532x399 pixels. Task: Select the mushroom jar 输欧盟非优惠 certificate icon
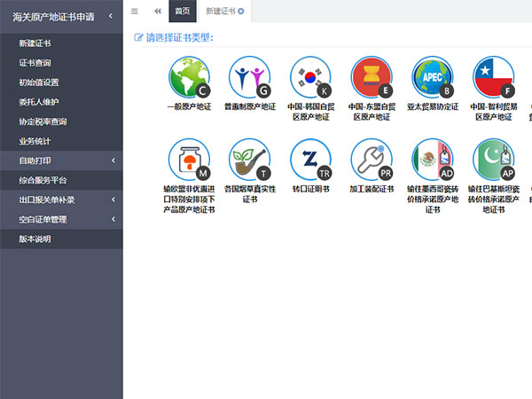190,160
